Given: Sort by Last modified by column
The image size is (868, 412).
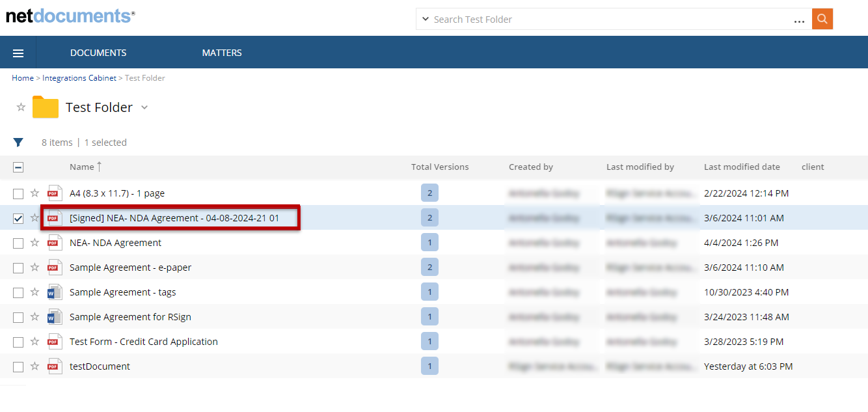Looking at the screenshot, I should coord(640,167).
